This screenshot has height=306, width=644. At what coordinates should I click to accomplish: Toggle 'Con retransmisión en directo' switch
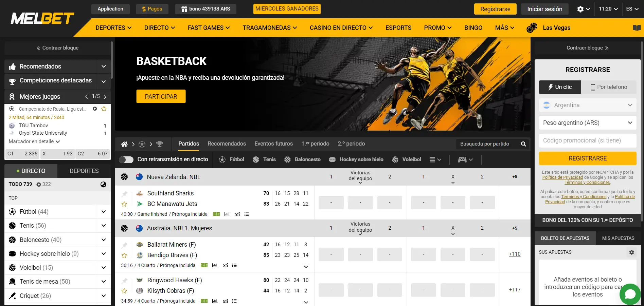(x=126, y=159)
